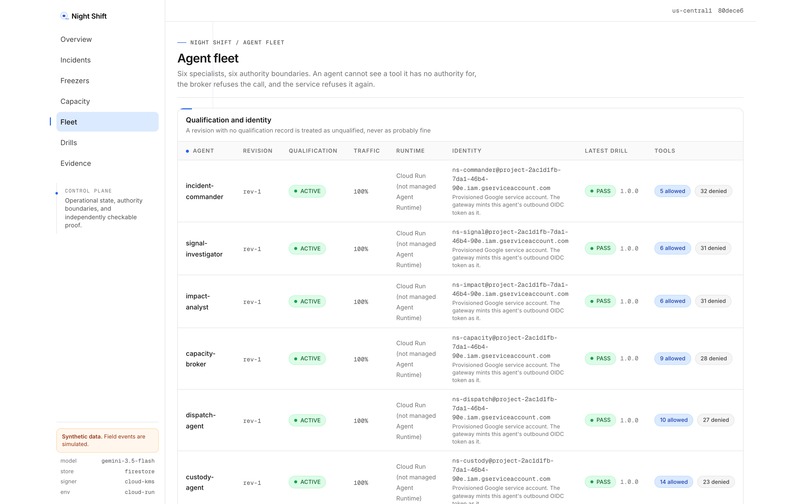
Task: Click PASS badge in impact-analyst row
Action: [600, 301]
